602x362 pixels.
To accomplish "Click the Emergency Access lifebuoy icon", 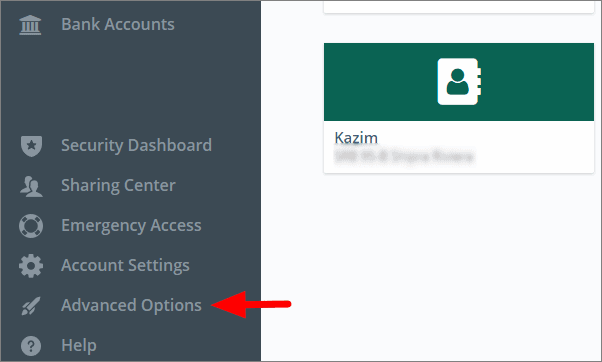I will point(31,226).
